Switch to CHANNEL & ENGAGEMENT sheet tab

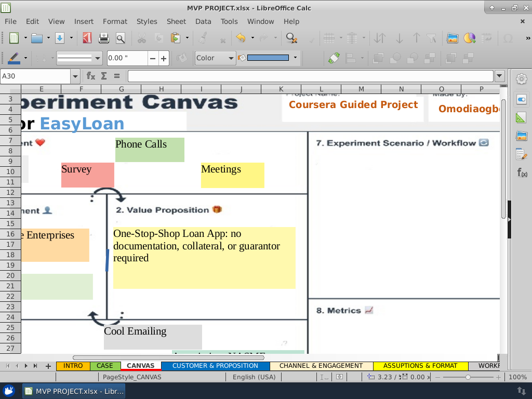tap(321, 366)
